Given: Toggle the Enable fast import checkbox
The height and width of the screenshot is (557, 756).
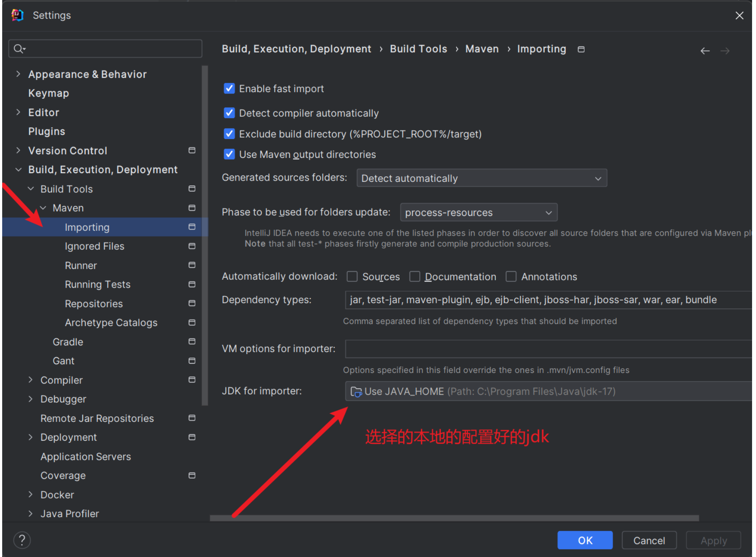Looking at the screenshot, I should point(229,88).
